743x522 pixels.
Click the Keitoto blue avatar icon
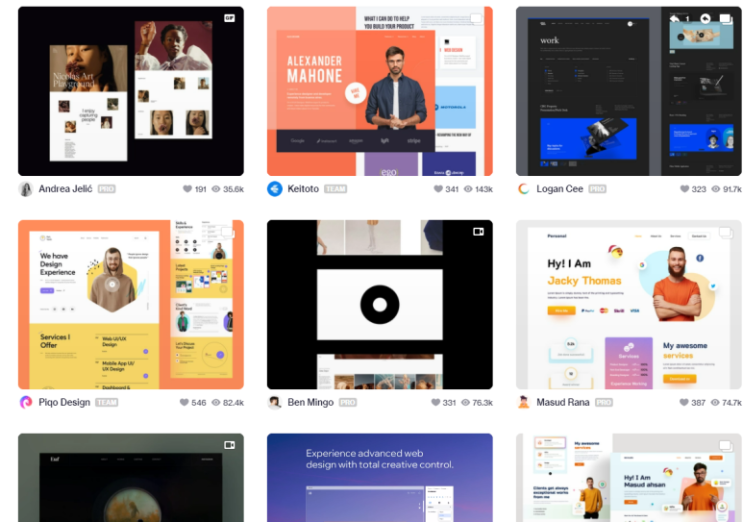click(275, 189)
